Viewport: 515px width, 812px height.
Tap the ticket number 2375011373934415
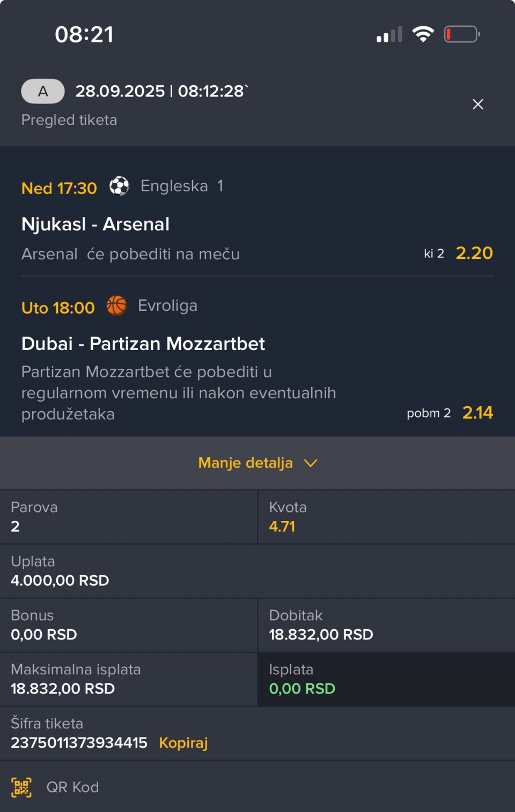pyautogui.click(x=79, y=743)
